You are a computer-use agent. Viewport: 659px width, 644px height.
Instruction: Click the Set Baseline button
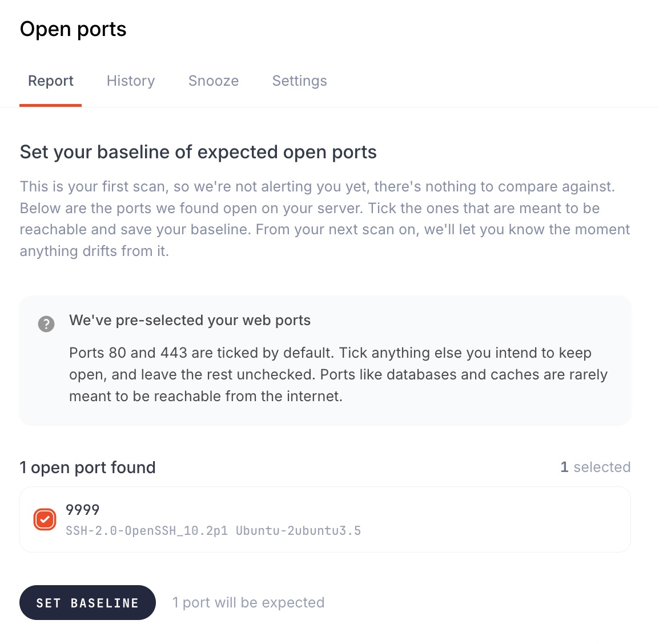[x=87, y=602]
